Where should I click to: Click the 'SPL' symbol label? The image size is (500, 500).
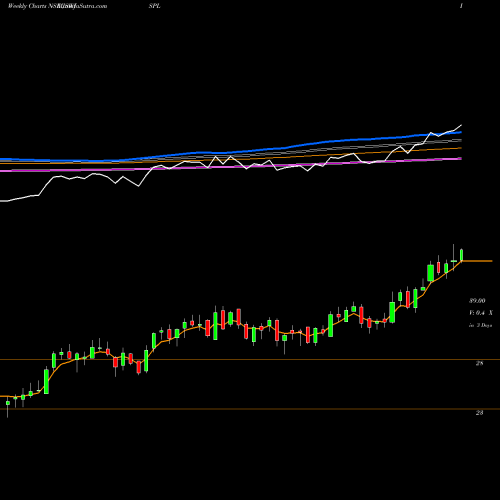click(x=154, y=6)
